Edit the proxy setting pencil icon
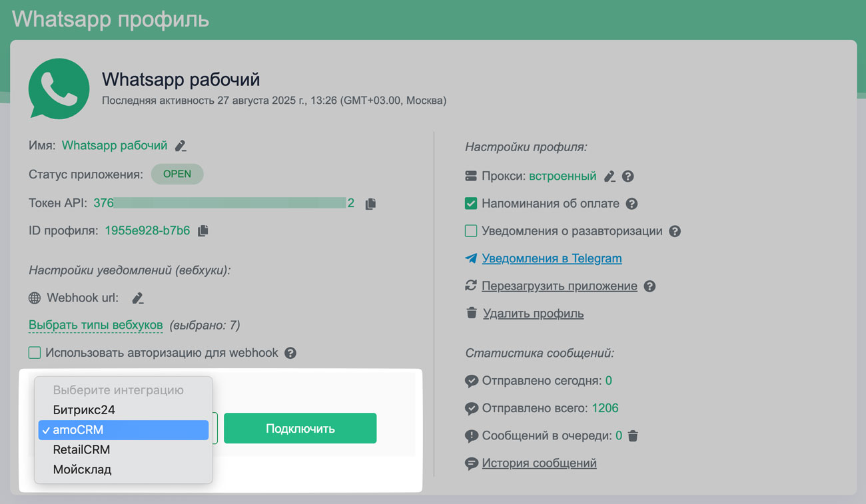The height and width of the screenshot is (504, 866). coord(610,176)
